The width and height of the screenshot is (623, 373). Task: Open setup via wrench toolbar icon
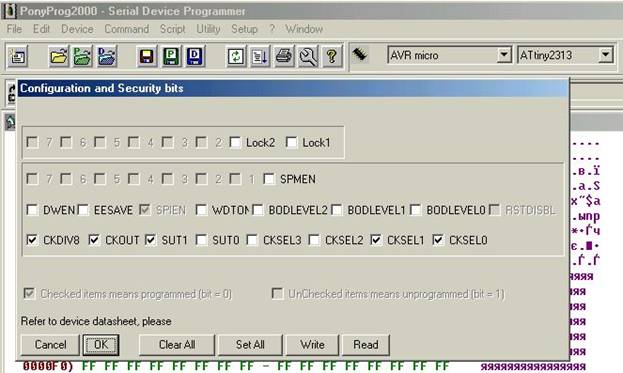pyautogui.click(x=308, y=56)
